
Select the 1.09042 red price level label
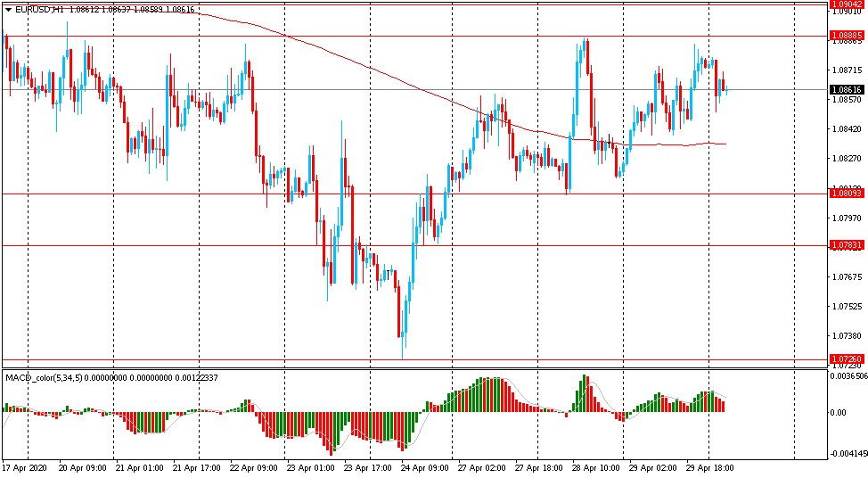click(x=847, y=4)
